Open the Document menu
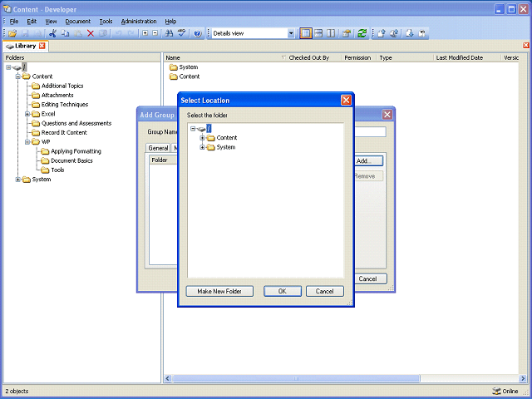 pyautogui.click(x=77, y=22)
